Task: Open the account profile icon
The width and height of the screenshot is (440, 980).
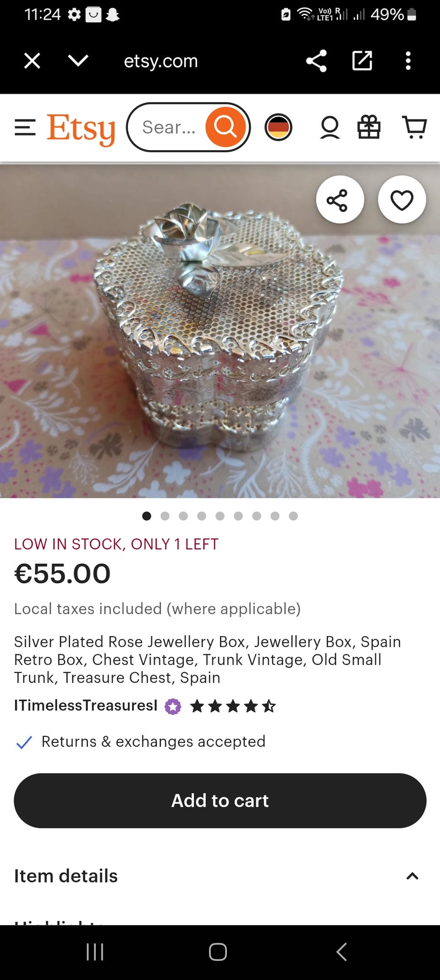Action: pyautogui.click(x=330, y=127)
